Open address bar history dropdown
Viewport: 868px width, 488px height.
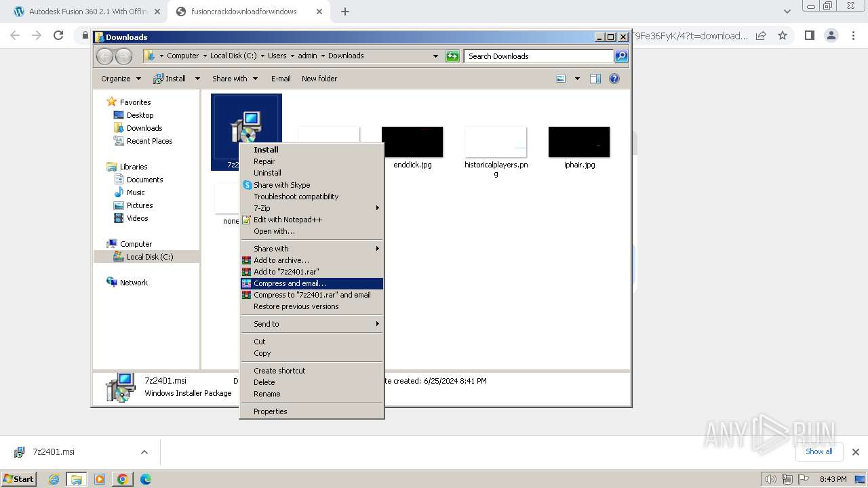pos(435,56)
